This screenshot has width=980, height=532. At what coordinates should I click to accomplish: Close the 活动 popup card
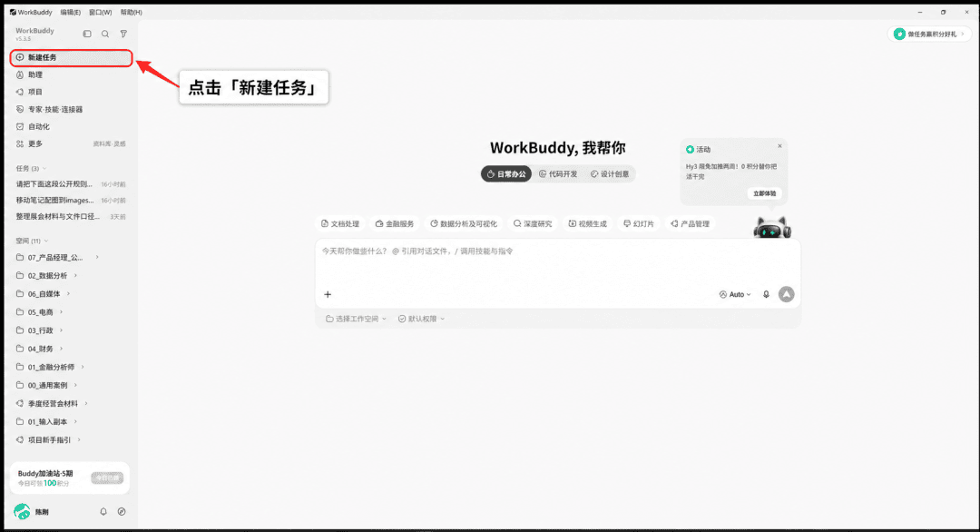pyautogui.click(x=779, y=146)
